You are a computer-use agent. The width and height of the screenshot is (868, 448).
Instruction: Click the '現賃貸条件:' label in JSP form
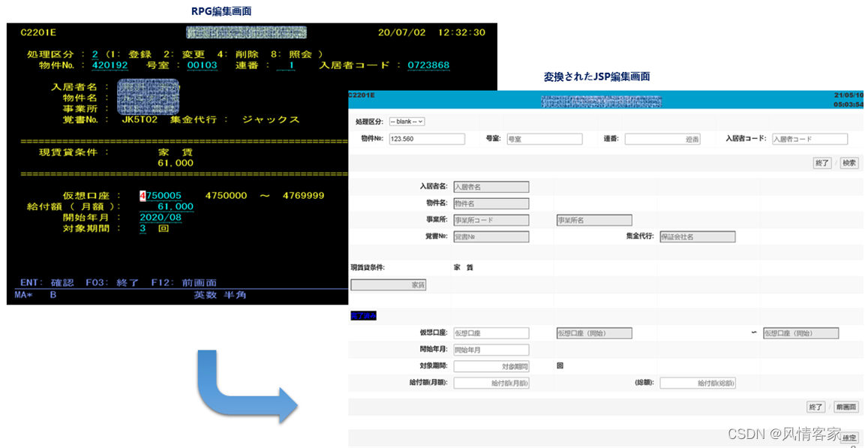(368, 267)
